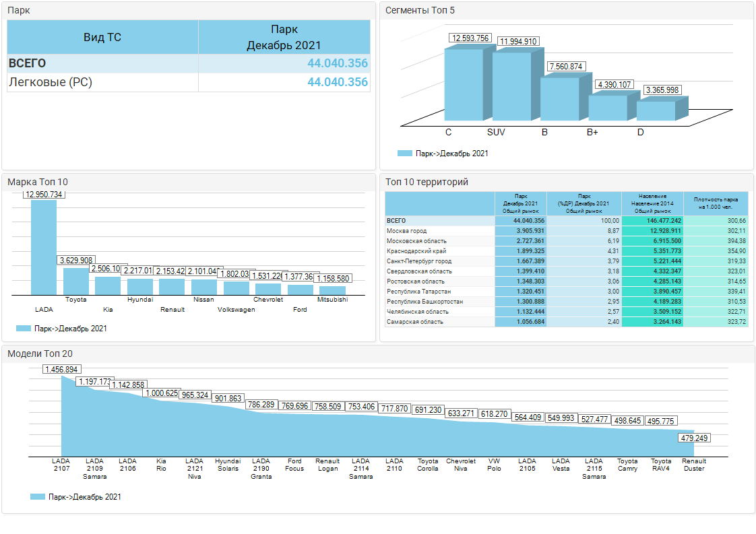Click the legend swatch under Марка Топ 10 chart
Viewport: 756px width, 534px height.
click(23, 329)
